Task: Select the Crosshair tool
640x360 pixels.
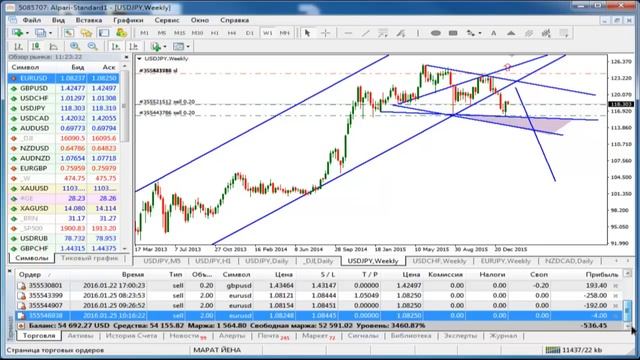Action: click(325, 33)
